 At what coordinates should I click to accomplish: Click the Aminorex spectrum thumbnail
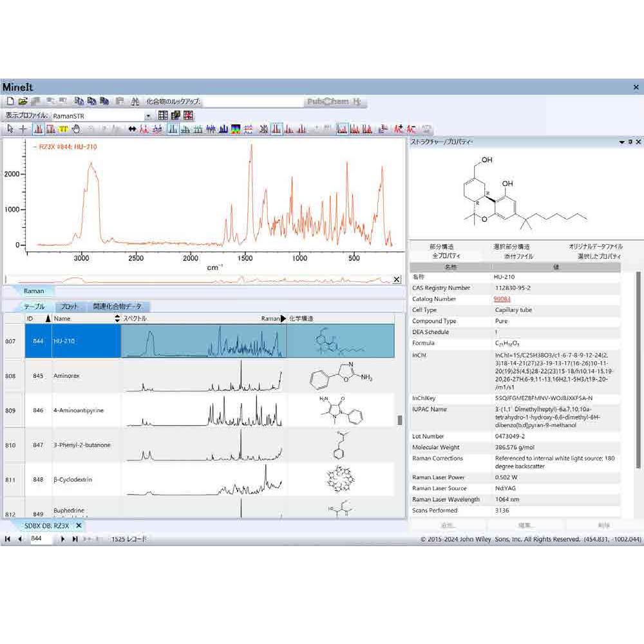click(x=204, y=376)
